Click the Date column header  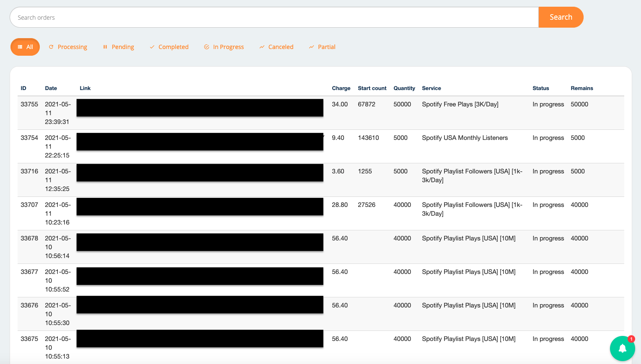point(51,88)
